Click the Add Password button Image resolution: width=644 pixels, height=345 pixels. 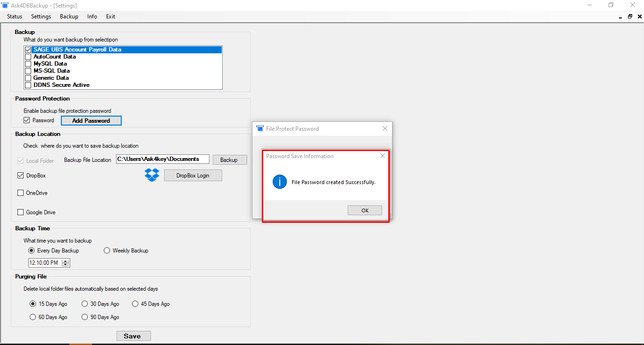point(91,121)
